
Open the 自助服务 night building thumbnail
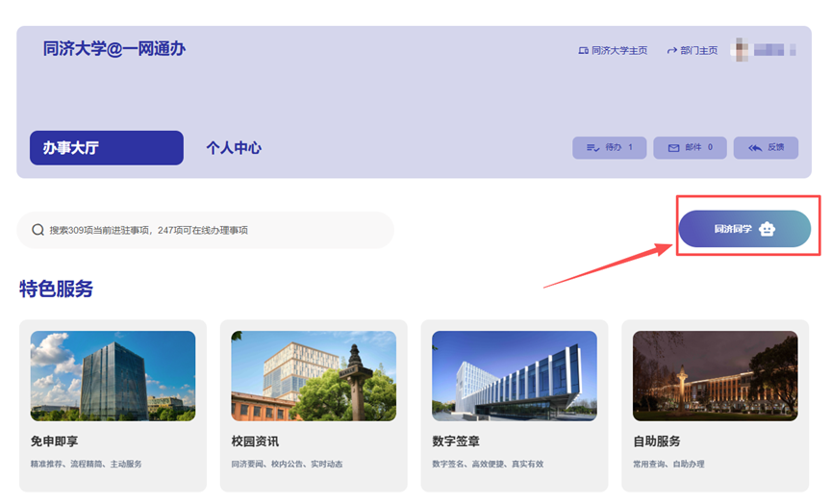(715, 376)
